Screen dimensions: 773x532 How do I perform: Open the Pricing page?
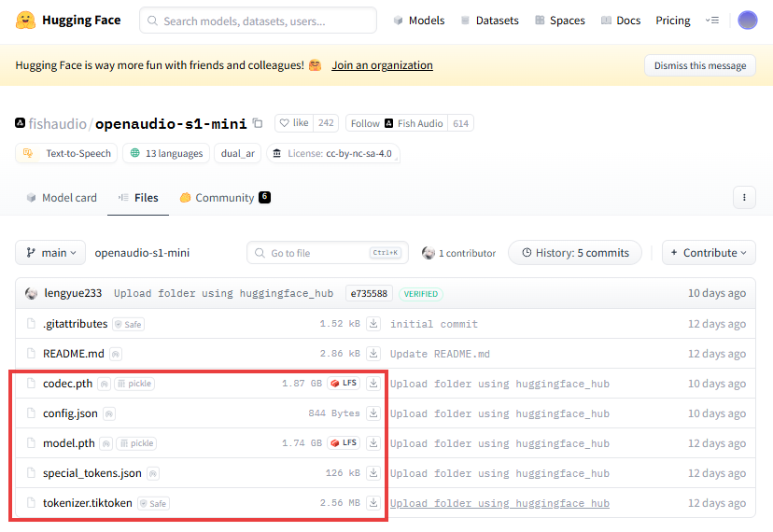pos(673,21)
